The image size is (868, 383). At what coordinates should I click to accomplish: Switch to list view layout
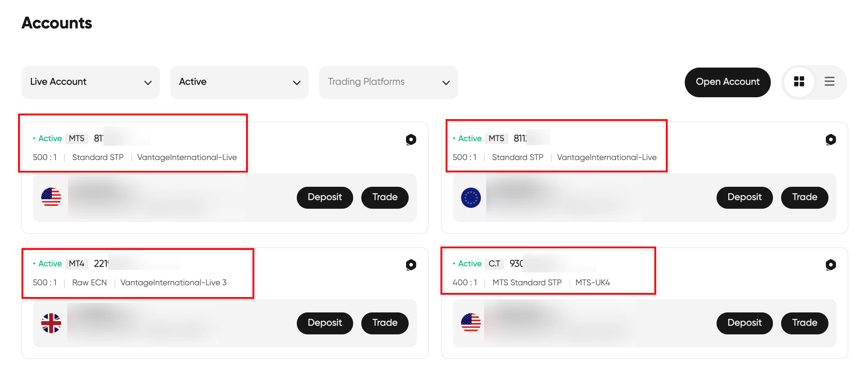coord(829,82)
